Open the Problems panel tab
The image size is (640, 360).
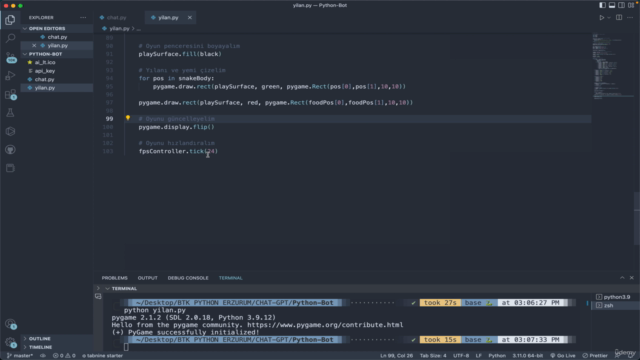pyautogui.click(x=115, y=278)
